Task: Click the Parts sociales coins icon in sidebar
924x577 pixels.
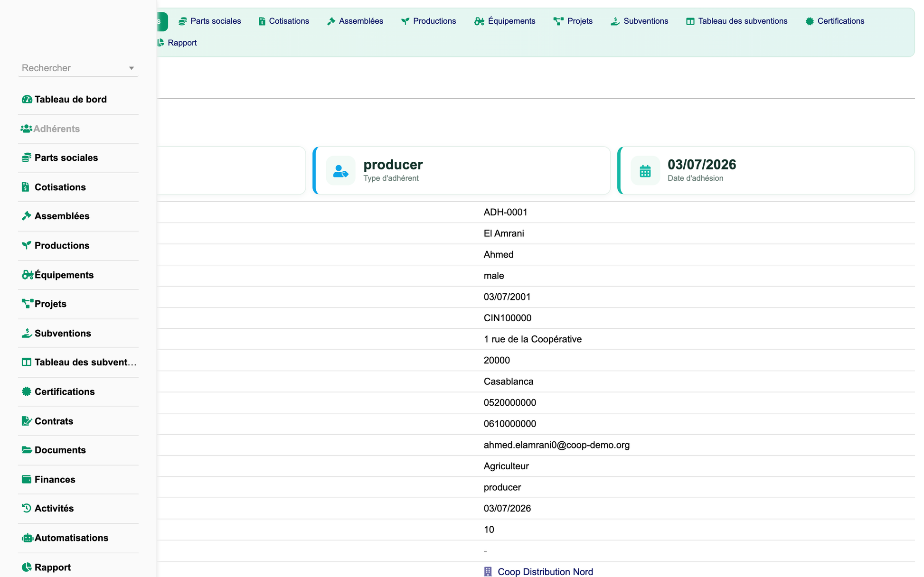Action: pyautogui.click(x=27, y=158)
